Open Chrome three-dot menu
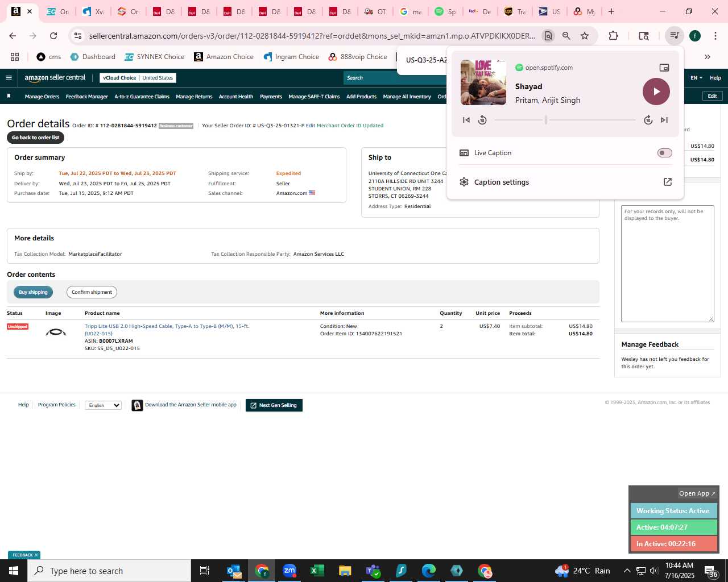The height and width of the screenshot is (582, 728). [715, 36]
